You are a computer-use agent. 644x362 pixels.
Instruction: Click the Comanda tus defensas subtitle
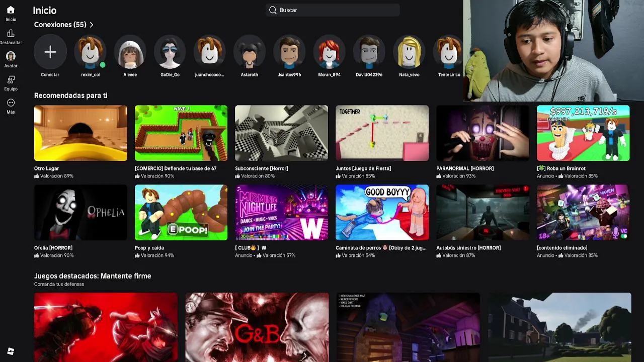click(59, 285)
